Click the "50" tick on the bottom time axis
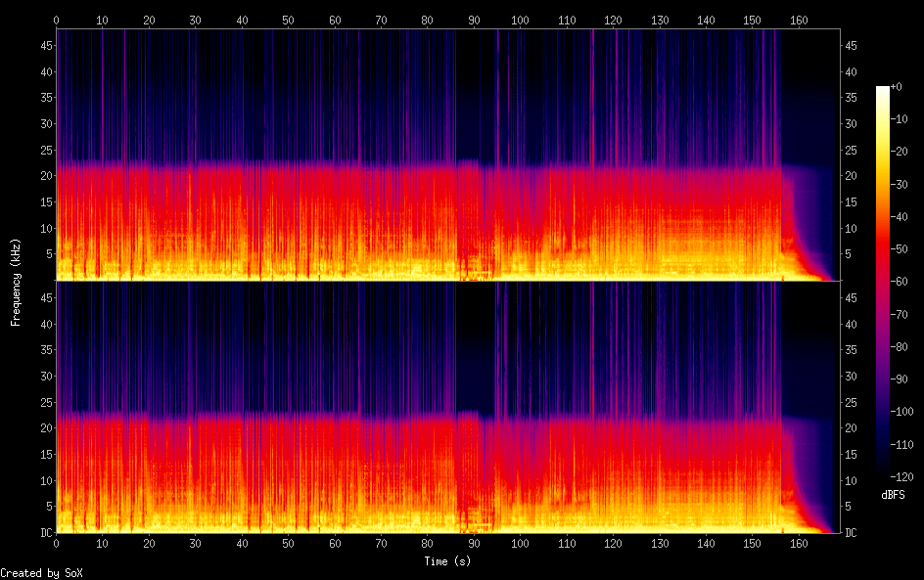This screenshot has height=580, width=924. [x=288, y=544]
